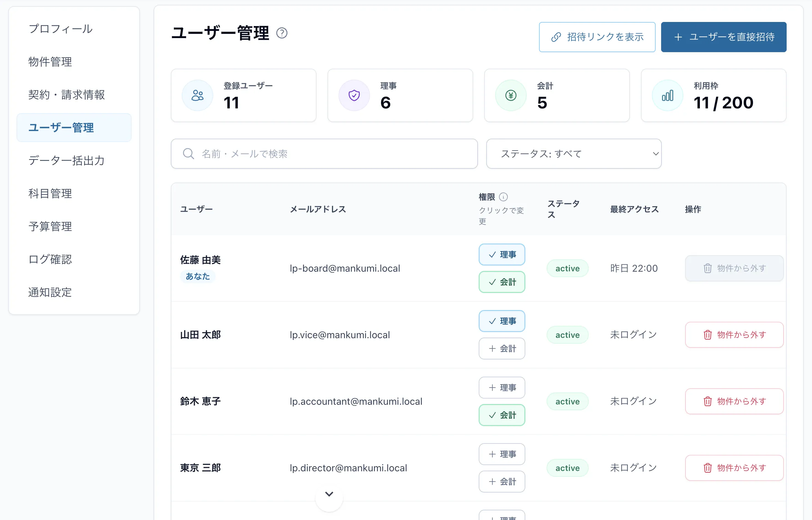Viewport: 812px width, 520px height.
Task: Remove 山田 太郎 with 物件から外す
Action: point(735,335)
